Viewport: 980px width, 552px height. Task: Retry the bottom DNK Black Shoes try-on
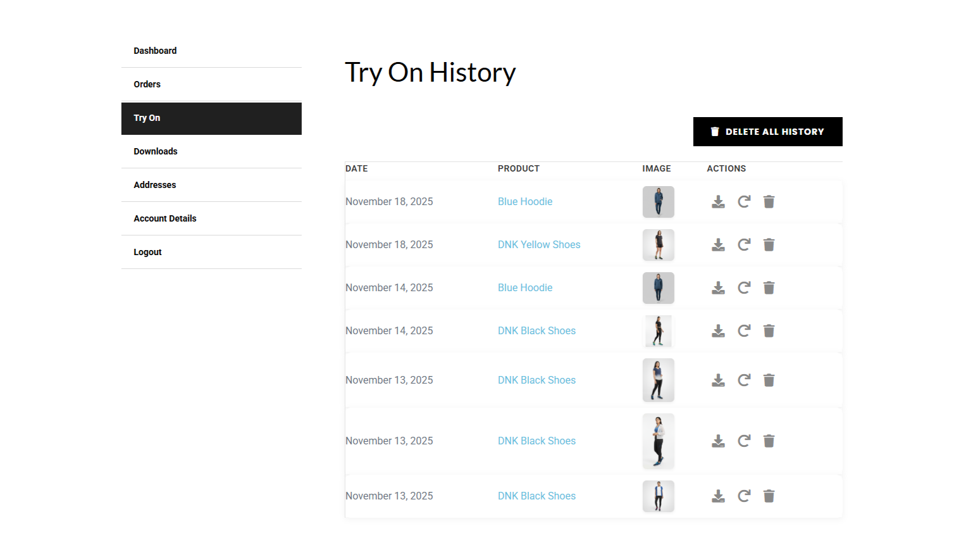click(744, 496)
